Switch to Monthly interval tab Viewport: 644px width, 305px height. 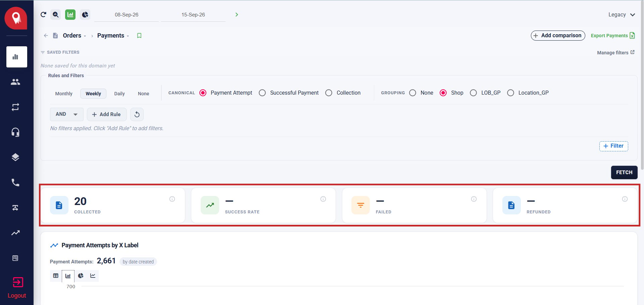click(x=64, y=94)
